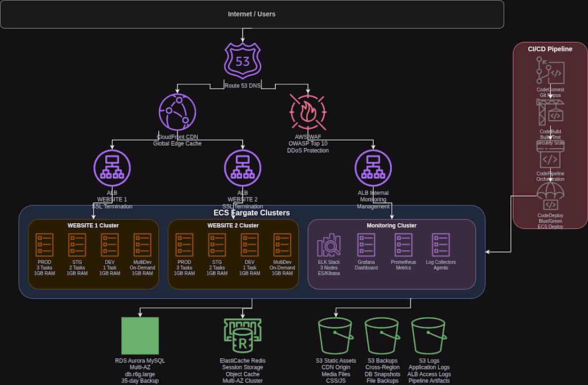Click the ALB WEBSITE 2 load balancer icon
Viewport: 588px width, 385px height.
coord(243,168)
